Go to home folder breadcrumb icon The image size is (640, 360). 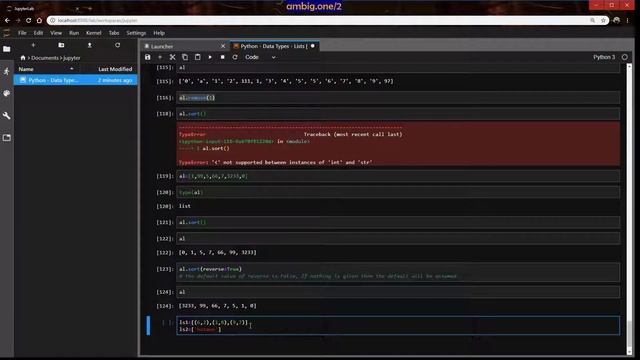23,58
